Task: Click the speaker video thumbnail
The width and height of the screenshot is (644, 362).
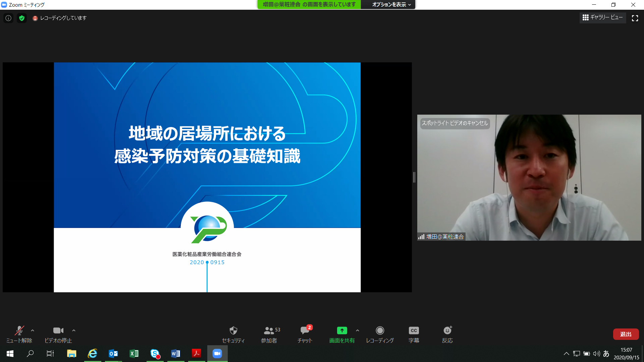Action: pyautogui.click(x=529, y=178)
